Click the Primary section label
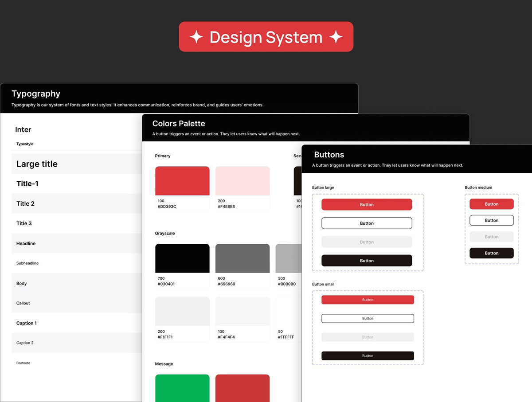The width and height of the screenshot is (532, 402). click(163, 156)
